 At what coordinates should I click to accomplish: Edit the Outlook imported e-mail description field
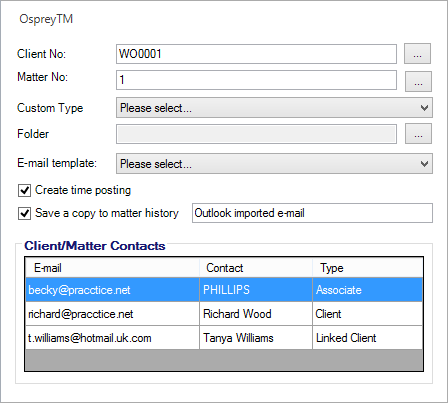pyautogui.click(x=312, y=213)
